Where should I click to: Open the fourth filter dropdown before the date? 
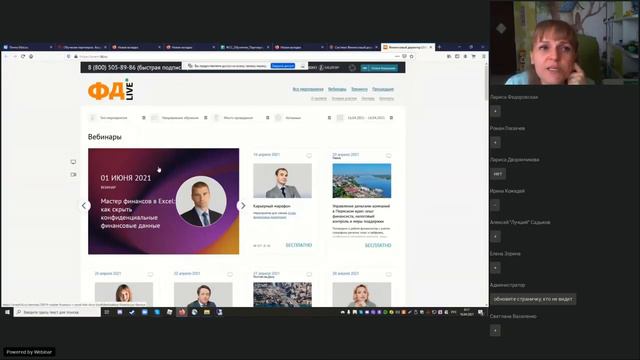303,118
